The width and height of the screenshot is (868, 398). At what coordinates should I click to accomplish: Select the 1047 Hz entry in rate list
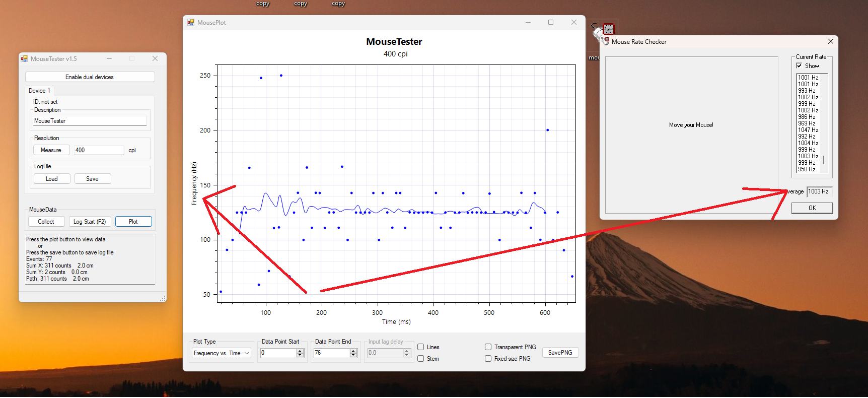808,130
